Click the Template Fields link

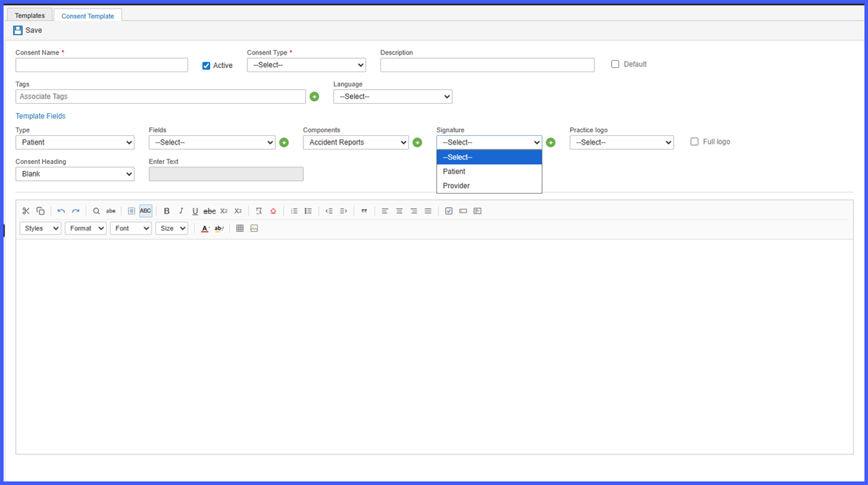click(x=41, y=116)
